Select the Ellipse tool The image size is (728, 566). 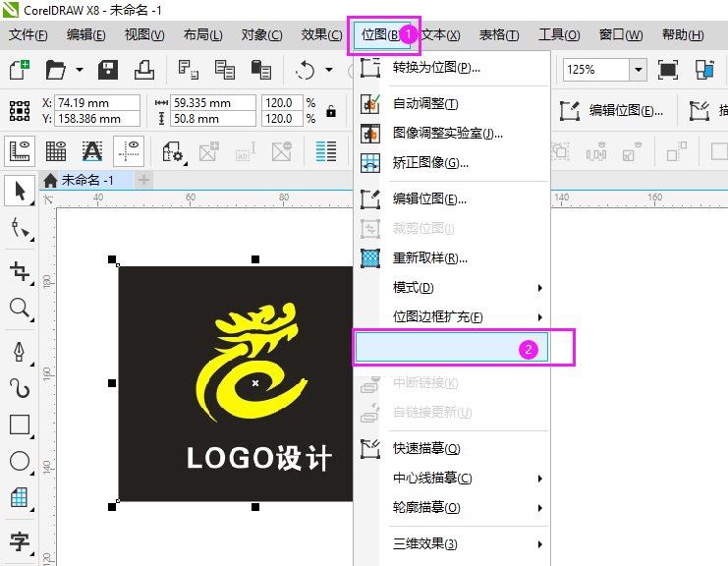pos(20,461)
